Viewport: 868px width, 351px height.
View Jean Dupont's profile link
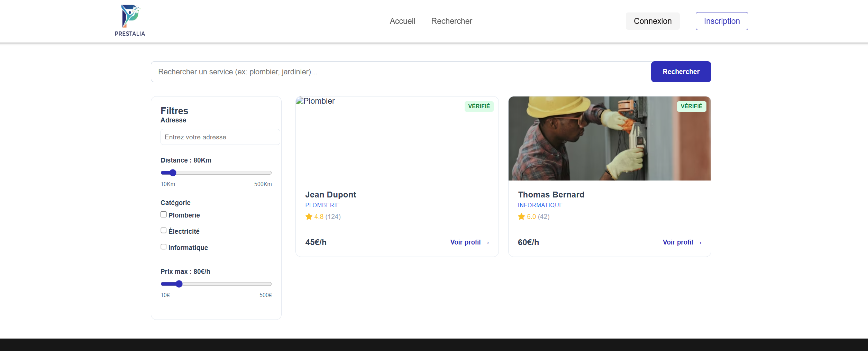coord(469,242)
